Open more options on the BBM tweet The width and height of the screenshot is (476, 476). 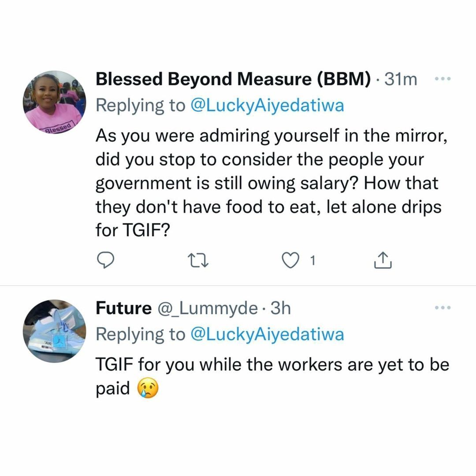point(442,79)
